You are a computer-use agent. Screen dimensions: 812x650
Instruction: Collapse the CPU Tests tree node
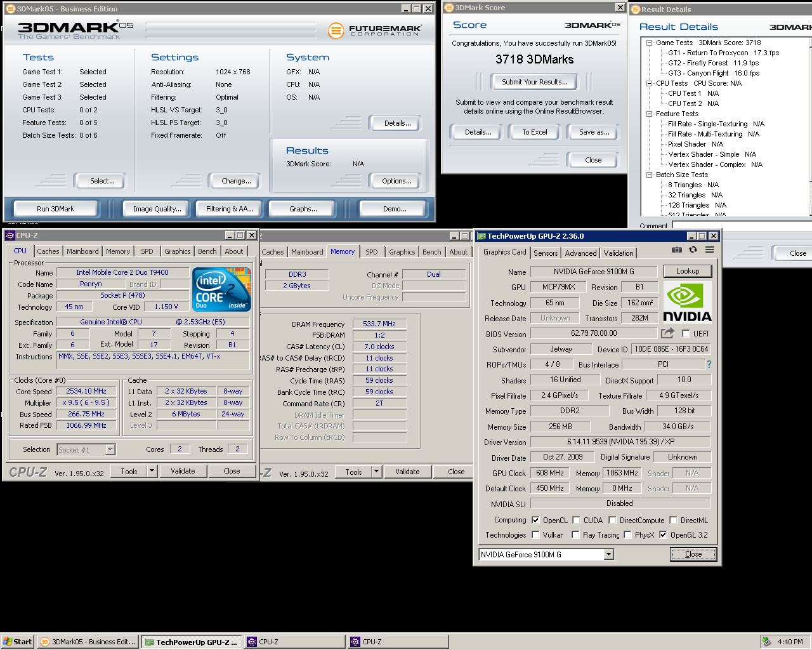649,83
